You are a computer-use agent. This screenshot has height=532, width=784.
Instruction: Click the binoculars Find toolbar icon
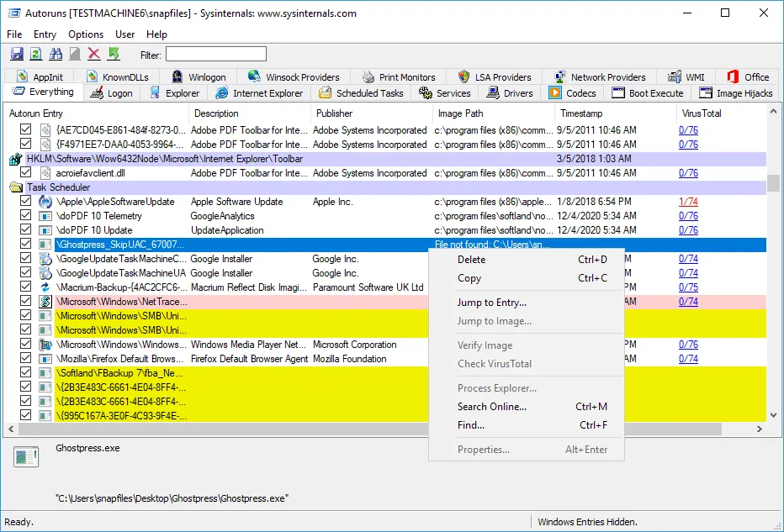coord(56,54)
